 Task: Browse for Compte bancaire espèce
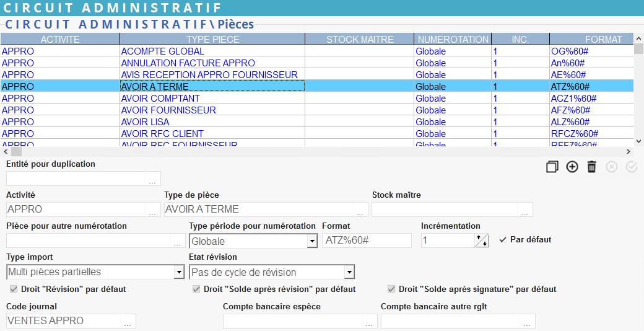click(370, 322)
